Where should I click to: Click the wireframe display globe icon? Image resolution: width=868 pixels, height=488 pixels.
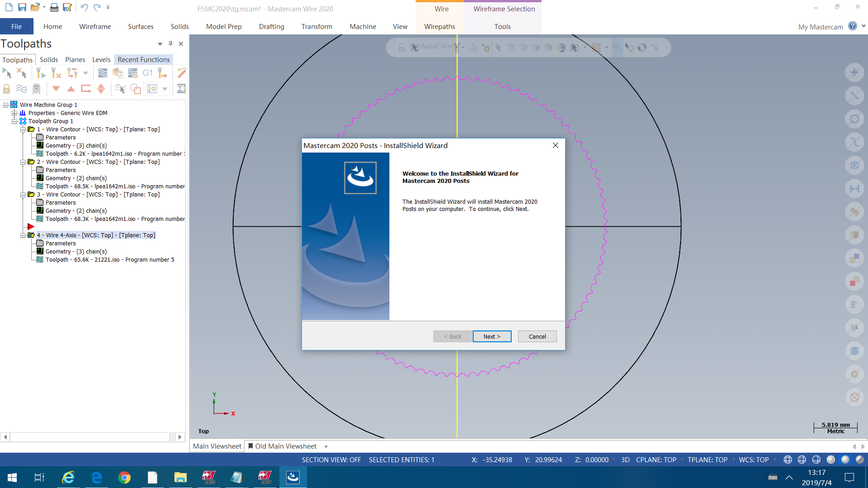click(x=788, y=459)
